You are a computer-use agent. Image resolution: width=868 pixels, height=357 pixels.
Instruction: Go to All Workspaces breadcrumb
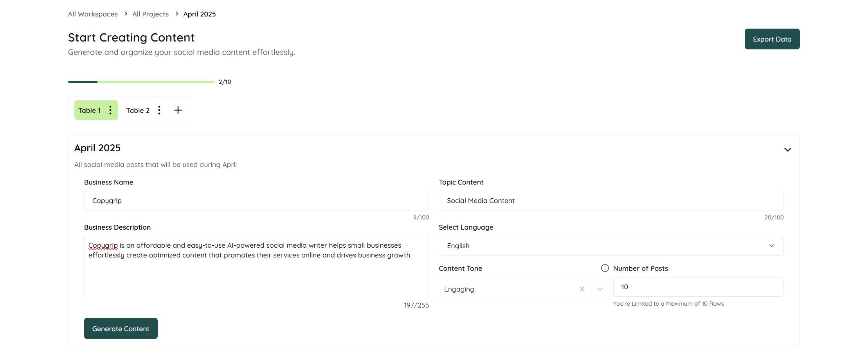tap(93, 14)
